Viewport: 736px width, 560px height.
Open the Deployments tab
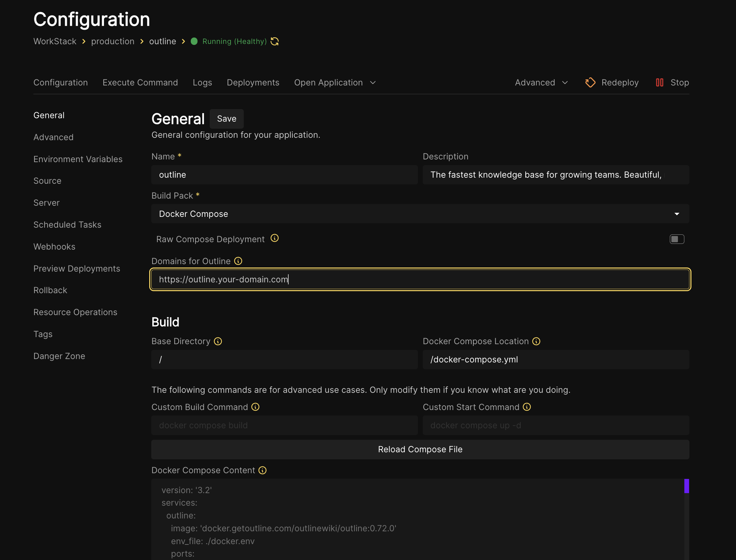(253, 83)
